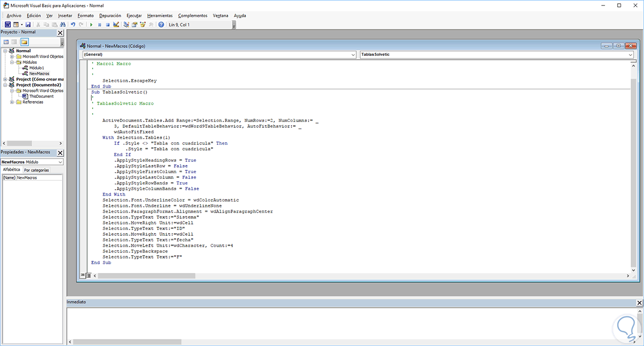Open the Project Explorer toolbar icon

[x=127, y=25]
